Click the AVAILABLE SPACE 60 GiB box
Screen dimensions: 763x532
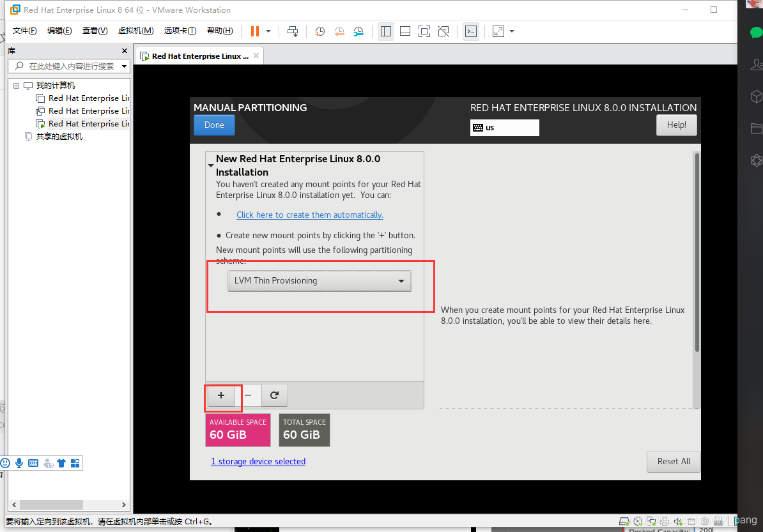238,430
